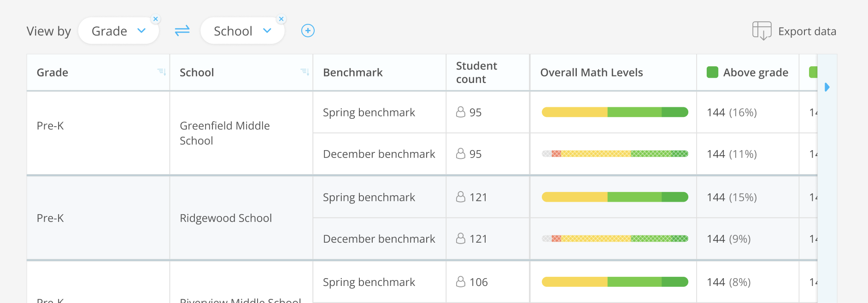
Task: Click the Benchmark column header
Action: pos(353,72)
